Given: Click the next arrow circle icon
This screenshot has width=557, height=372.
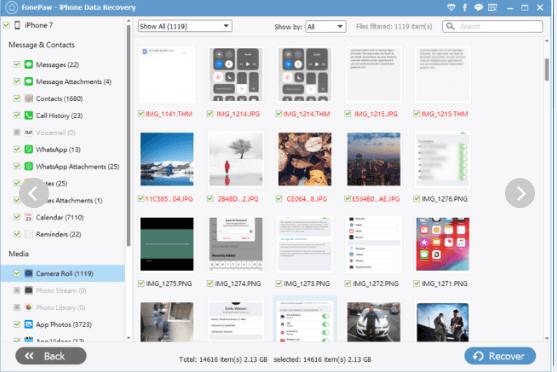Looking at the screenshot, I should [520, 193].
